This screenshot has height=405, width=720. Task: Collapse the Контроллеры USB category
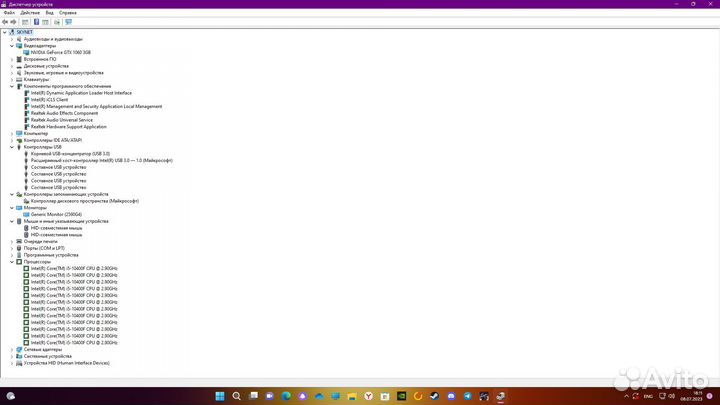(x=12, y=147)
